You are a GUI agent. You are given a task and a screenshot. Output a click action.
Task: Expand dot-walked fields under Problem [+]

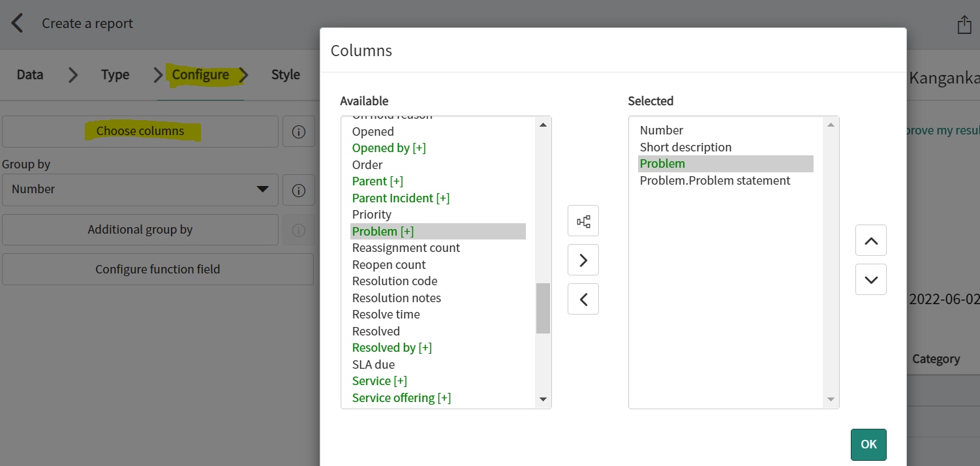383,230
